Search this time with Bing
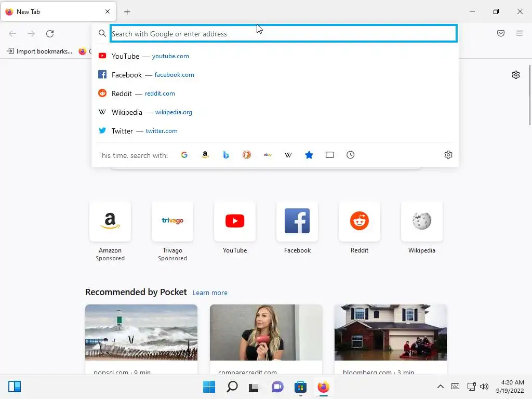 pyautogui.click(x=226, y=155)
